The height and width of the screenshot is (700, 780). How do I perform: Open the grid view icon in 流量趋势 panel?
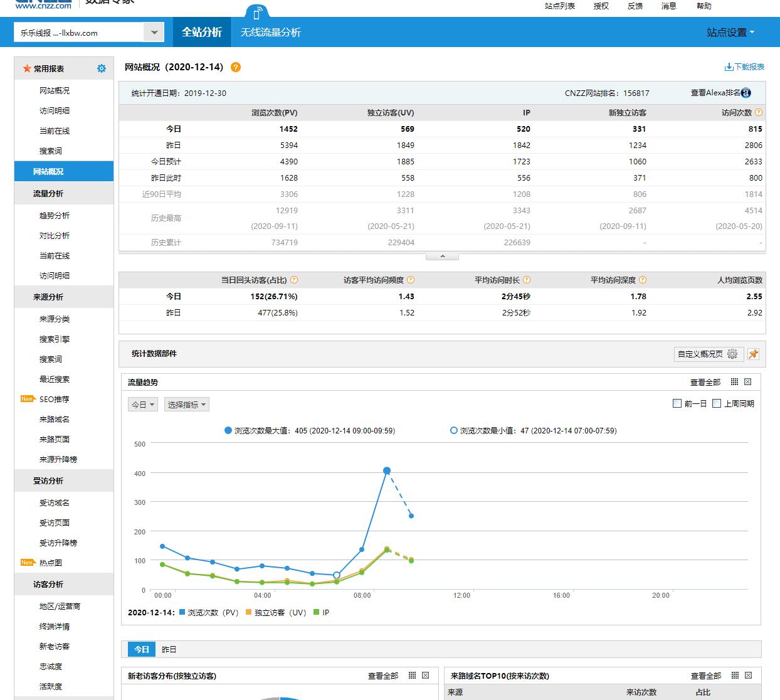click(735, 381)
